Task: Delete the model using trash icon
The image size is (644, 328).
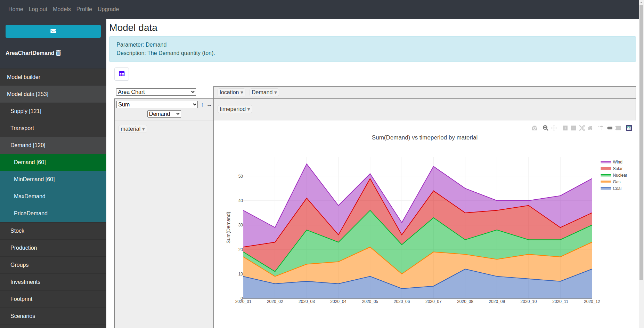Action: click(x=58, y=53)
